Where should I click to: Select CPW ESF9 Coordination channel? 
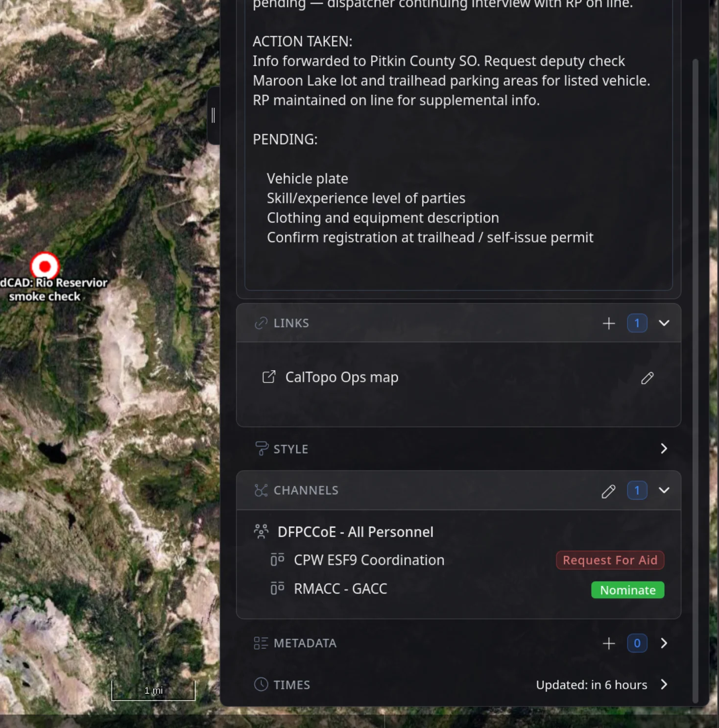[x=369, y=560]
